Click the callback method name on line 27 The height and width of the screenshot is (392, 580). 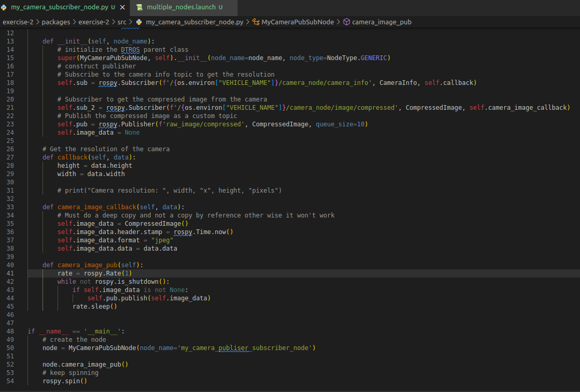pyautogui.click(x=73, y=157)
